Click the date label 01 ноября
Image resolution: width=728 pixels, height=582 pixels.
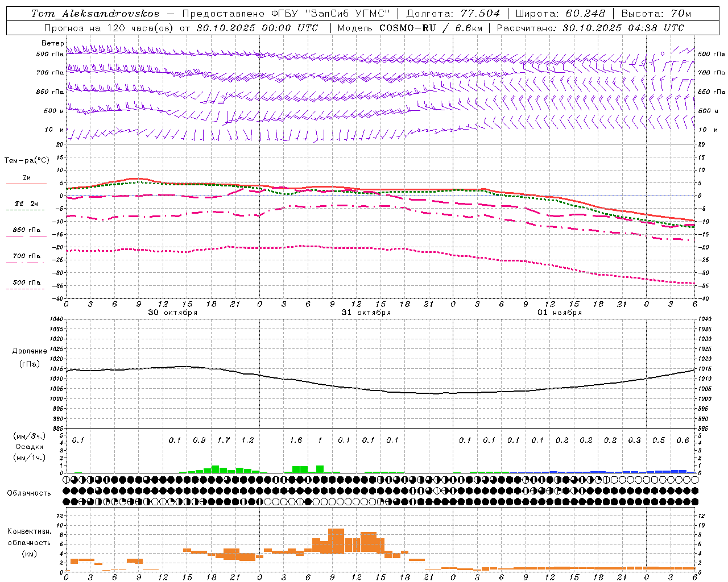(x=560, y=313)
